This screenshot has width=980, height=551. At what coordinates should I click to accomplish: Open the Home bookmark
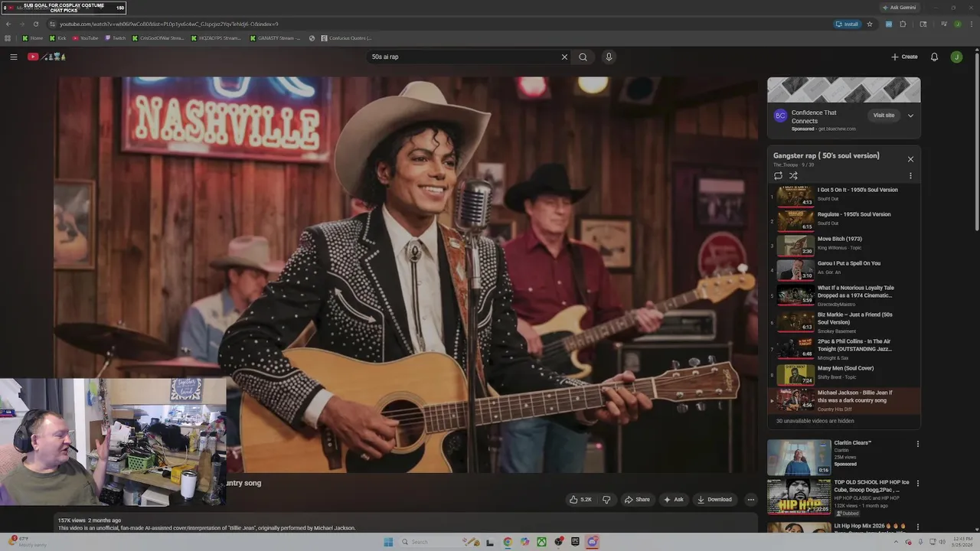[32, 38]
